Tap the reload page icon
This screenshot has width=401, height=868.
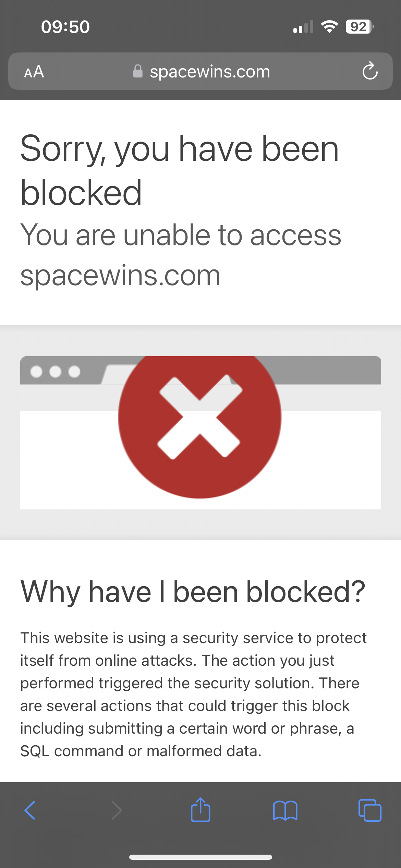(x=370, y=71)
